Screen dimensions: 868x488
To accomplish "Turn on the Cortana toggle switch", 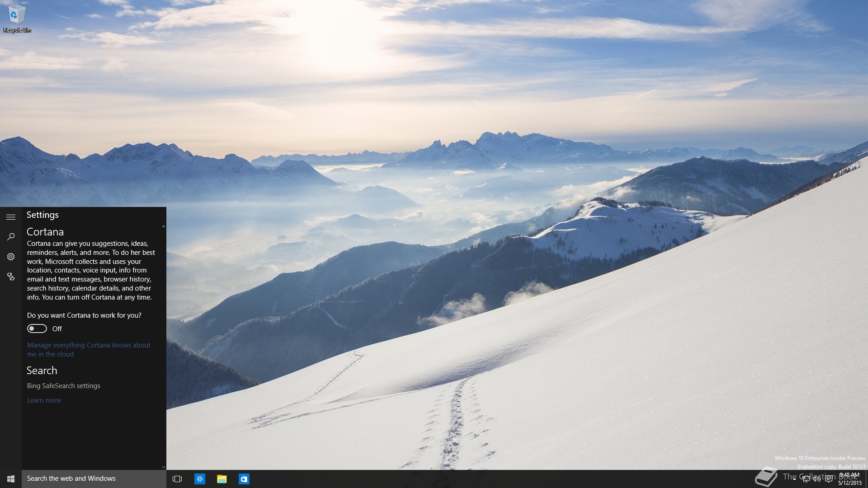I will (x=37, y=328).
